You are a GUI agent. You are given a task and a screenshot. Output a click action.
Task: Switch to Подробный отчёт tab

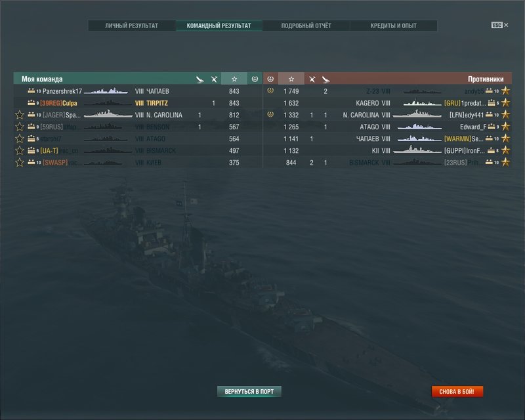[x=306, y=26]
